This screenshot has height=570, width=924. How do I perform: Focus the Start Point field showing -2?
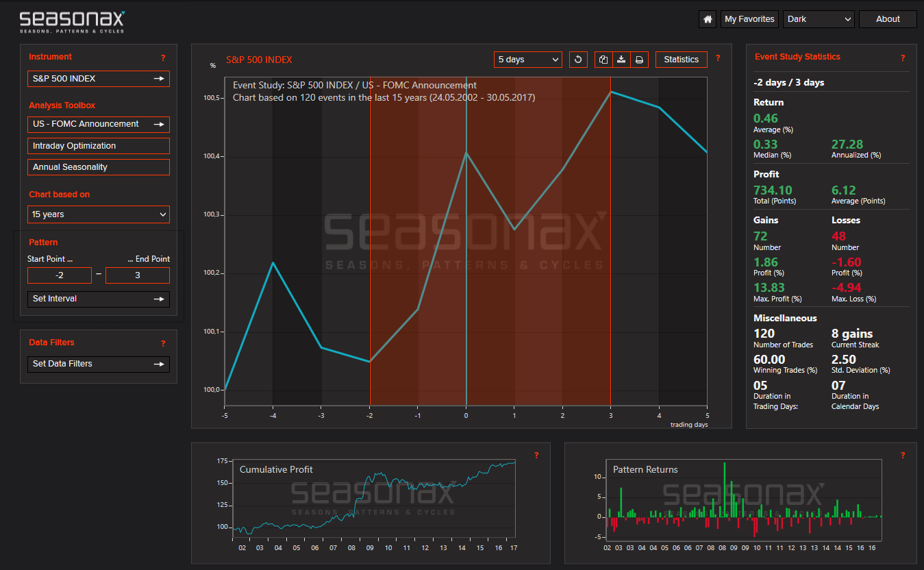(x=60, y=275)
